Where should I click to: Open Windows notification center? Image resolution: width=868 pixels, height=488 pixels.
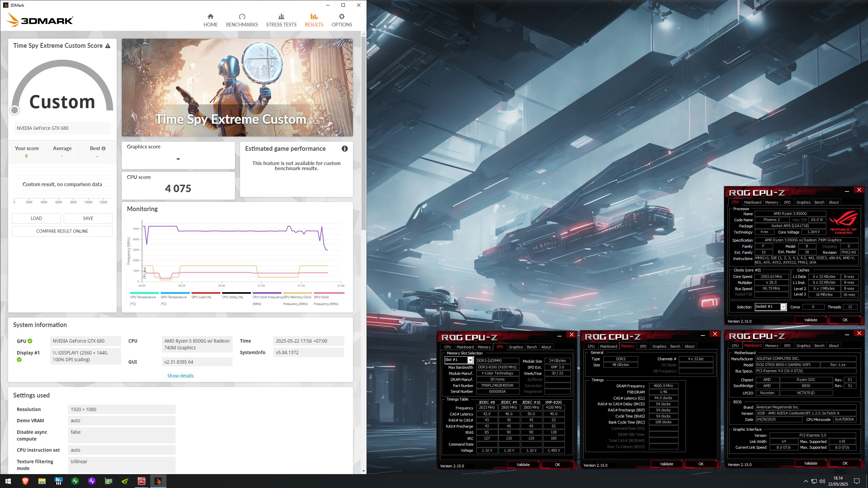coord(857,481)
